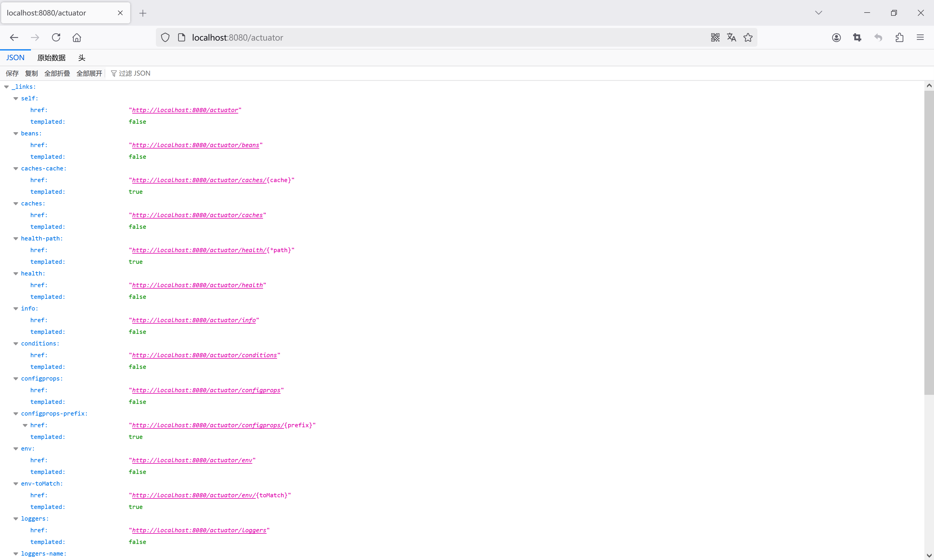Click the back navigation arrow
This screenshot has height=560, width=934.
pyautogui.click(x=14, y=37)
